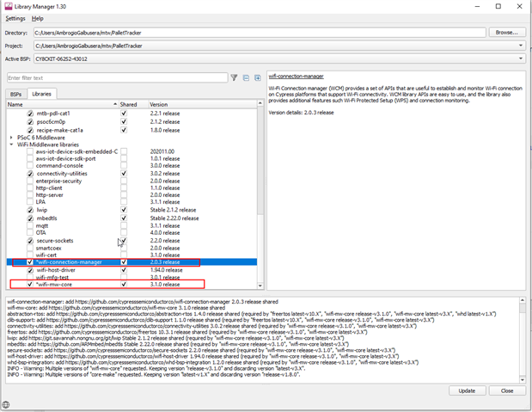Viewport: 532px width, 412px height.
Task: Click the library list vertical scrollbar thumb
Action: (x=260, y=160)
